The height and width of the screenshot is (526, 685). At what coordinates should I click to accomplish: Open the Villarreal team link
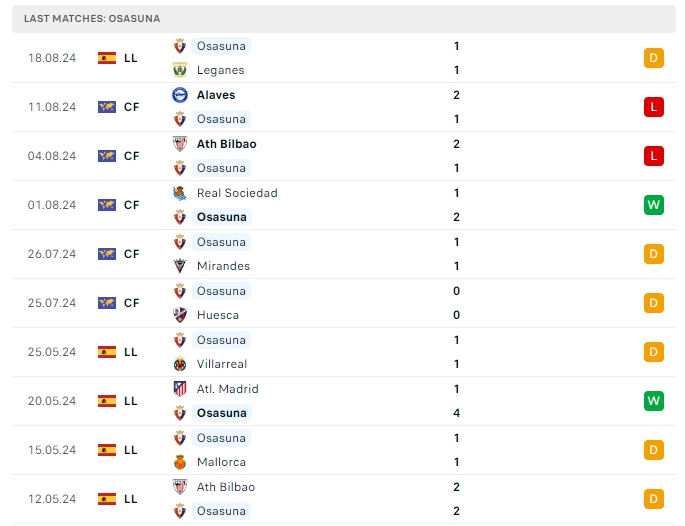[x=222, y=364]
